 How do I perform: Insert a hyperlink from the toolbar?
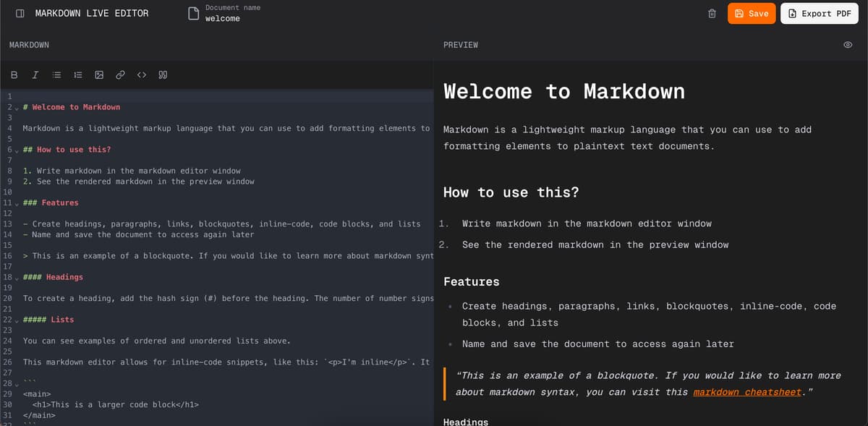(x=120, y=74)
